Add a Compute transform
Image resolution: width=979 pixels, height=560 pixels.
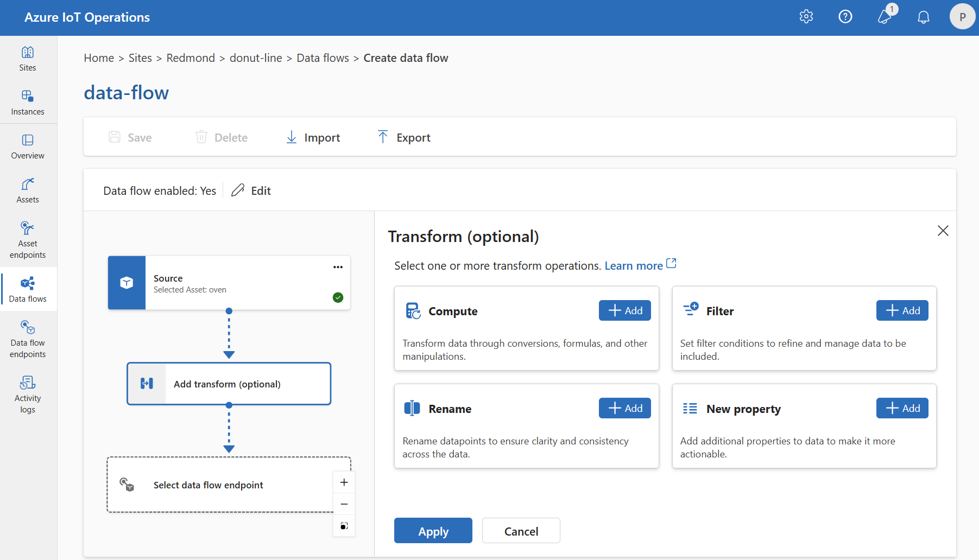coord(625,310)
